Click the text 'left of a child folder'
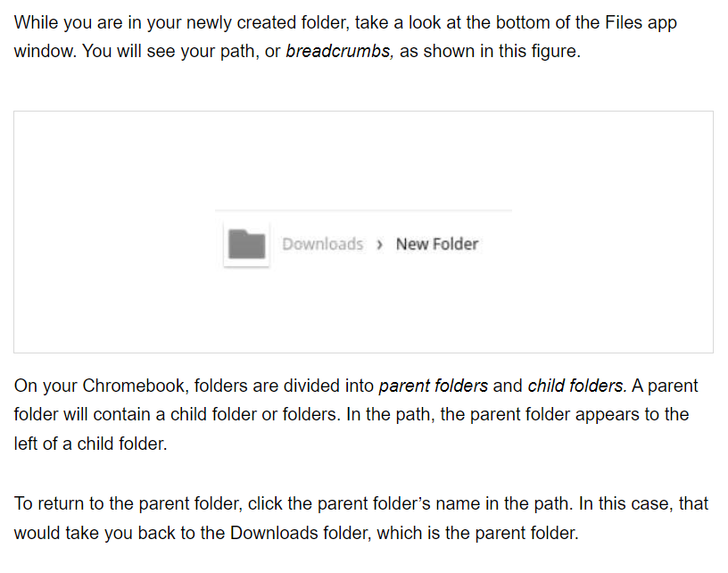 89,443
